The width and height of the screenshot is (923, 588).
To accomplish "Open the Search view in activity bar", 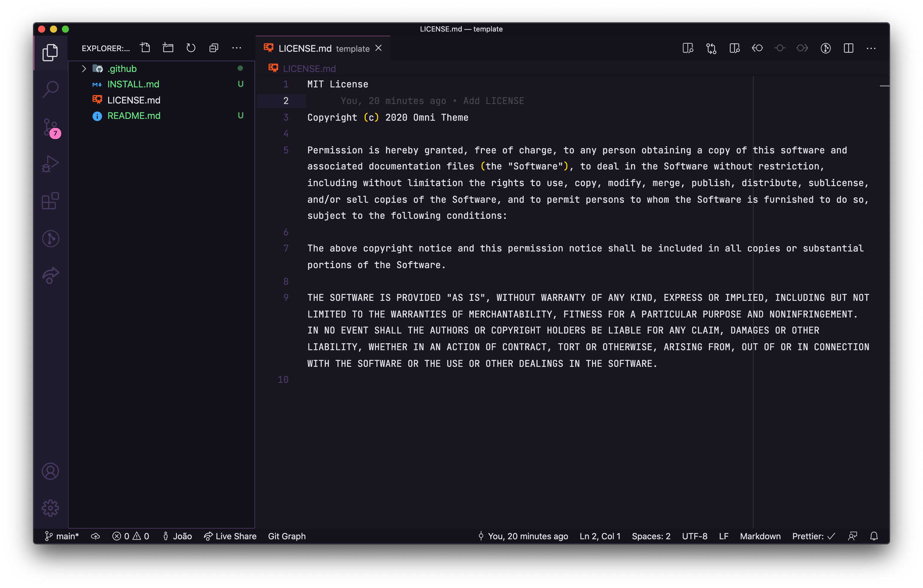I will coord(50,89).
